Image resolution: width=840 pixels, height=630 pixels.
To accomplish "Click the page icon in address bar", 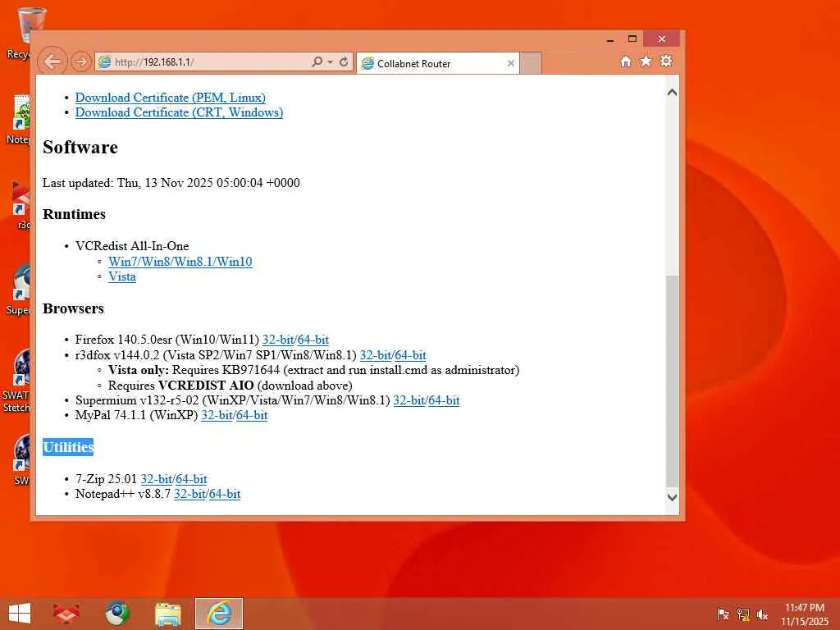I will click(x=104, y=62).
